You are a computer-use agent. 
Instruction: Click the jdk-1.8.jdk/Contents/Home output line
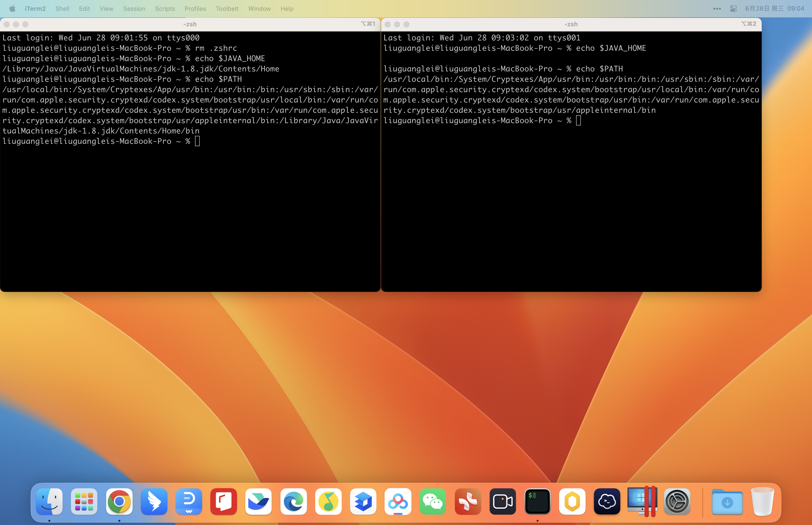click(141, 69)
